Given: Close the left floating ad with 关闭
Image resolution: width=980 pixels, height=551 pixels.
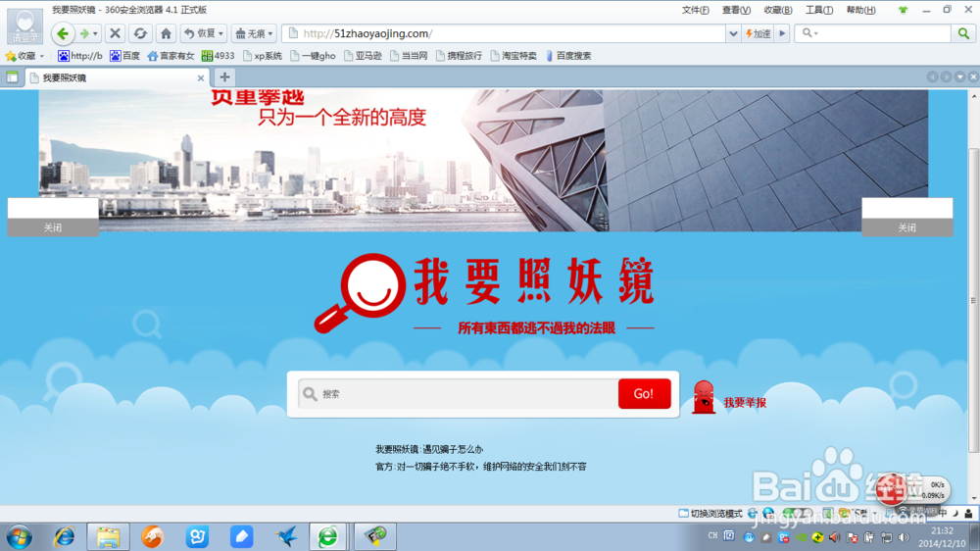Looking at the screenshot, I should click(53, 227).
